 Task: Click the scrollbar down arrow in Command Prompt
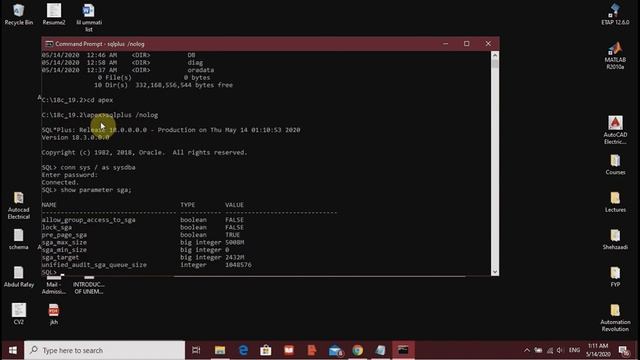[495, 272]
